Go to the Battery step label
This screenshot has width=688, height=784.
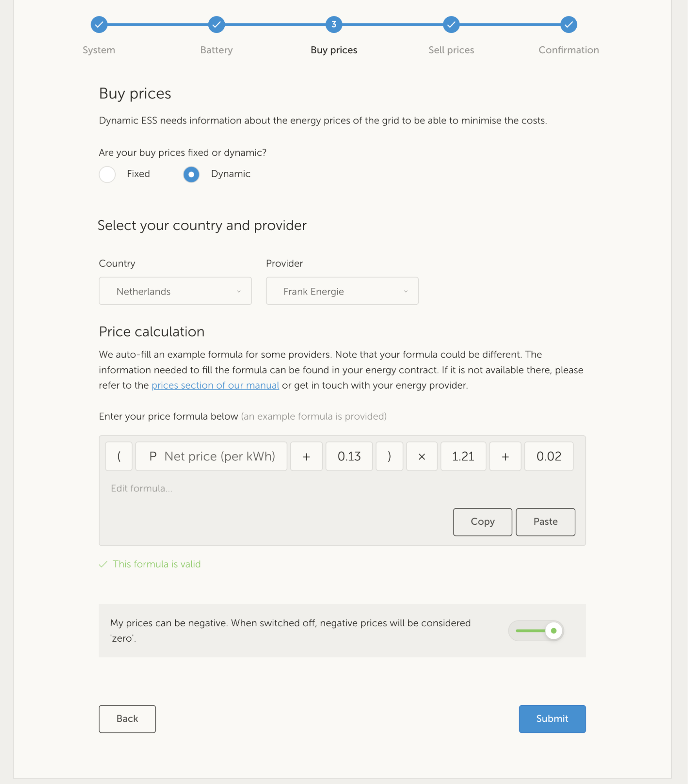[x=216, y=50]
